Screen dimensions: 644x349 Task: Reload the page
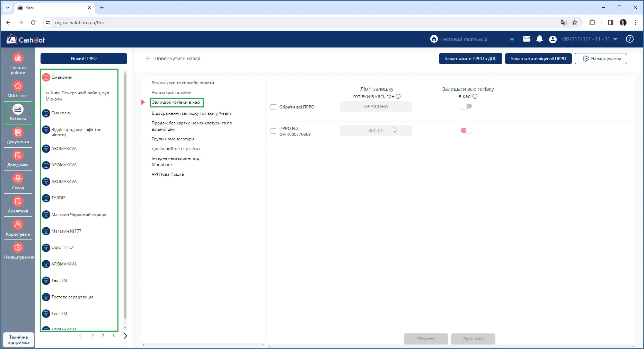click(x=33, y=23)
